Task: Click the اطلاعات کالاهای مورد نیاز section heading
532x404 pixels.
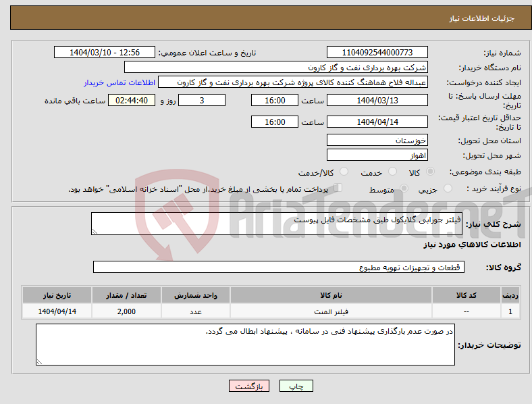Action: tap(472, 245)
